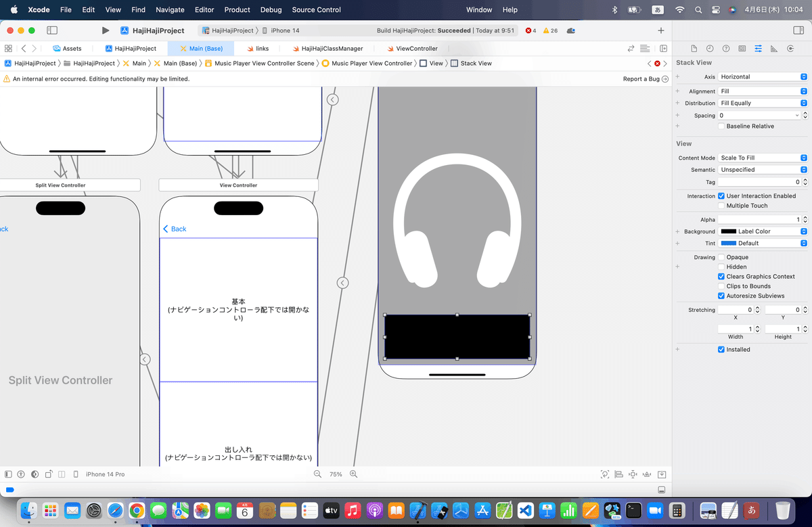Open the Resolve Auto Layout Issues menu

(647, 474)
